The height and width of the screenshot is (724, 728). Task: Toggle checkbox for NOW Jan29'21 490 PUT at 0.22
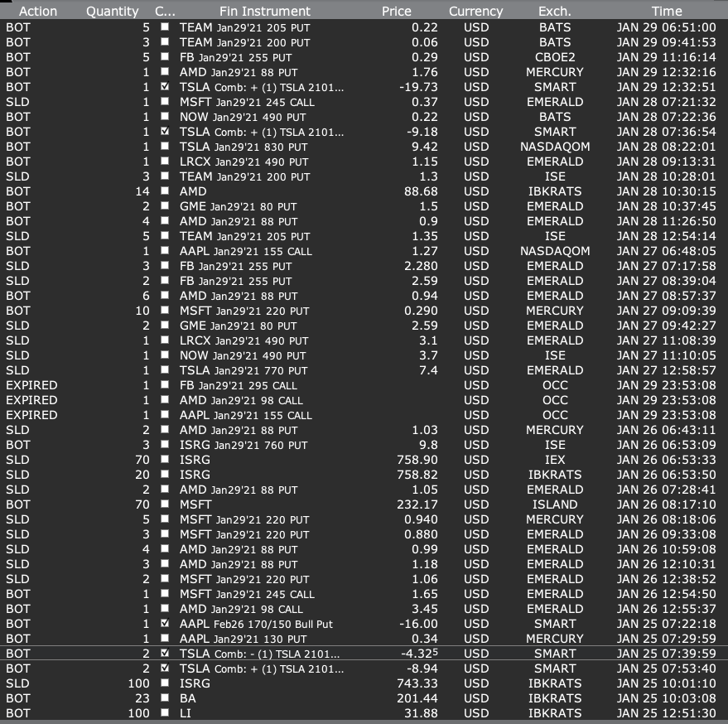[165, 116]
